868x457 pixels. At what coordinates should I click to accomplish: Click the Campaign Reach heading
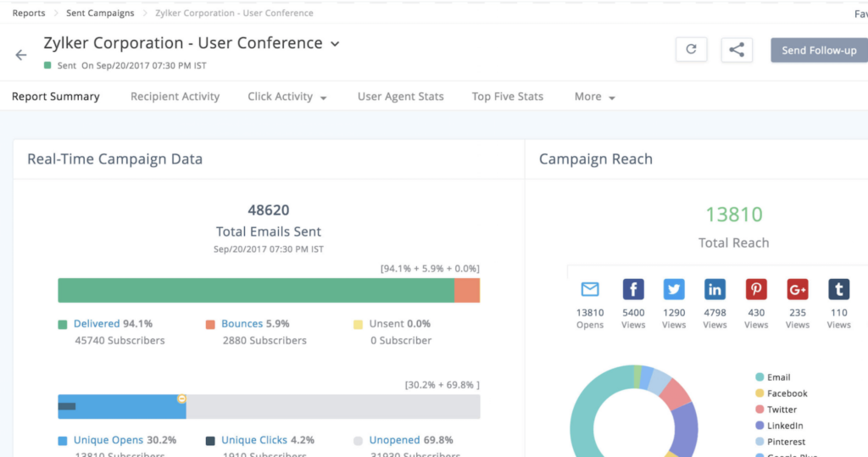click(x=596, y=159)
